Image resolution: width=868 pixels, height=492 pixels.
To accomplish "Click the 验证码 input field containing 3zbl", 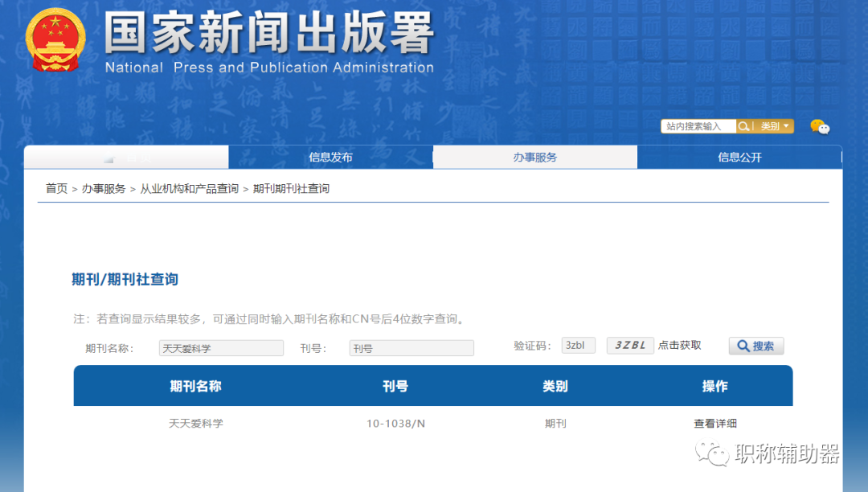I will point(578,345).
